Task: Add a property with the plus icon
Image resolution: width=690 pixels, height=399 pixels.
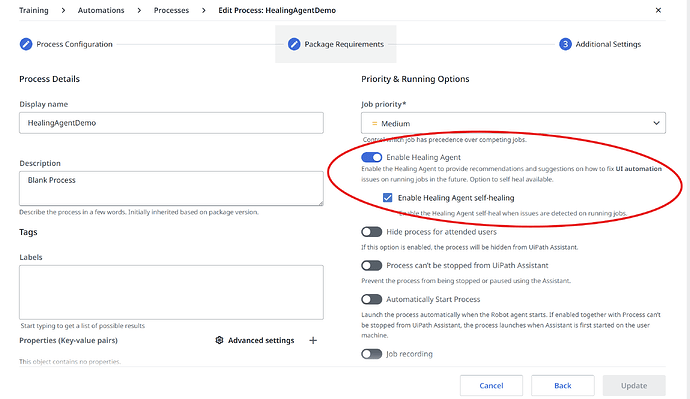Action: point(313,340)
